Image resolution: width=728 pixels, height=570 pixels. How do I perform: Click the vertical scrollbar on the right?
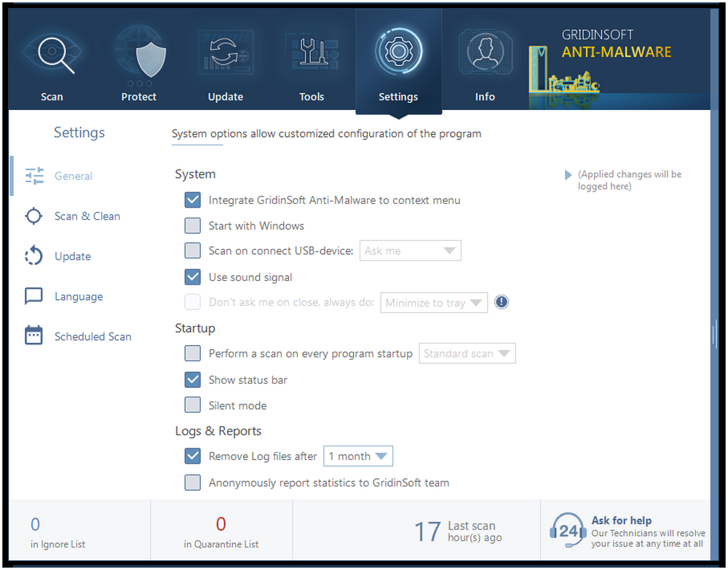point(716,334)
